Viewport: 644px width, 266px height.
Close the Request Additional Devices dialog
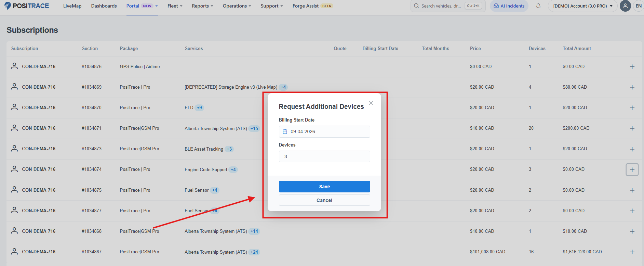coord(371,103)
